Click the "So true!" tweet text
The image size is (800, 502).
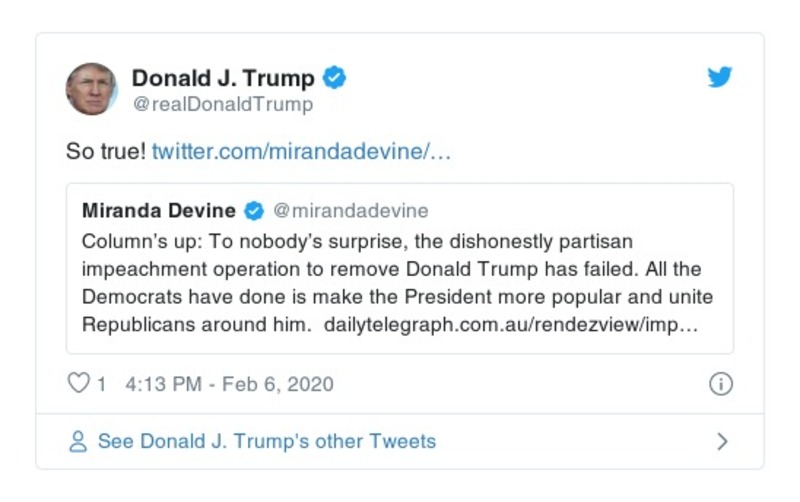pyautogui.click(x=106, y=154)
